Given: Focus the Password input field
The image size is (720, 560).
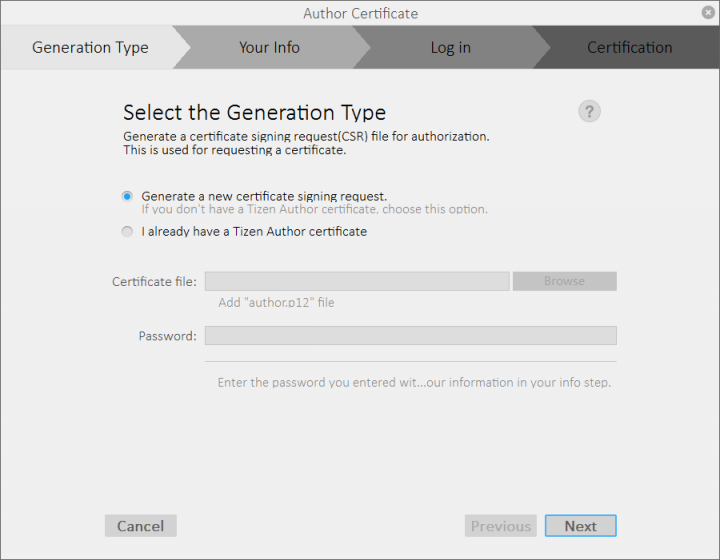Looking at the screenshot, I should coord(411,336).
